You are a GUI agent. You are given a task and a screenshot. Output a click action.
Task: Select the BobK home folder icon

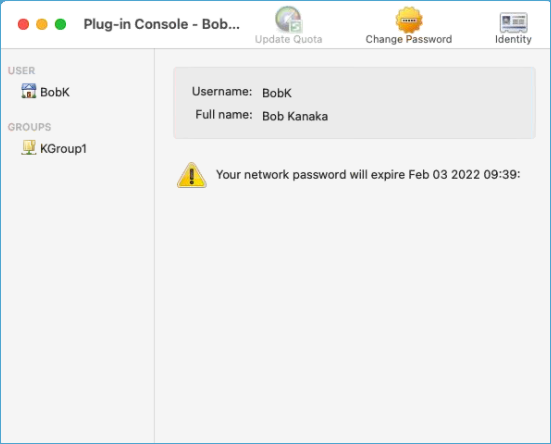(x=28, y=91)
